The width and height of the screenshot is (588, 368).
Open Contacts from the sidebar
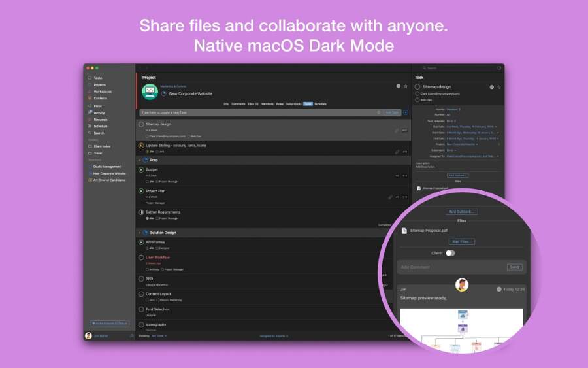(x=90, y=99)
